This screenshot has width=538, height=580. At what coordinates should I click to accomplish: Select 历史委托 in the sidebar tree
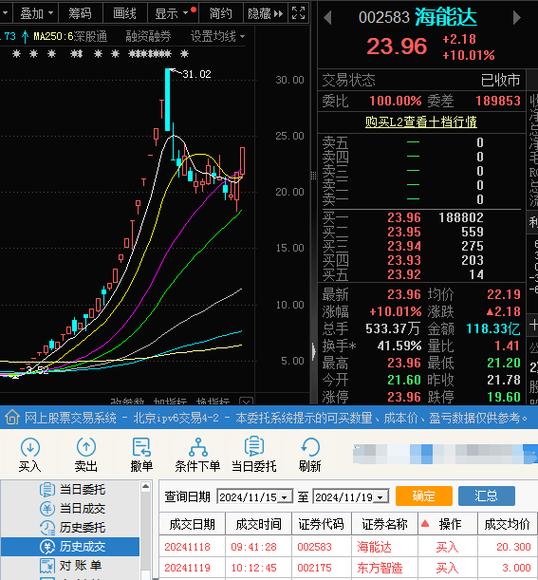[73, 527]
